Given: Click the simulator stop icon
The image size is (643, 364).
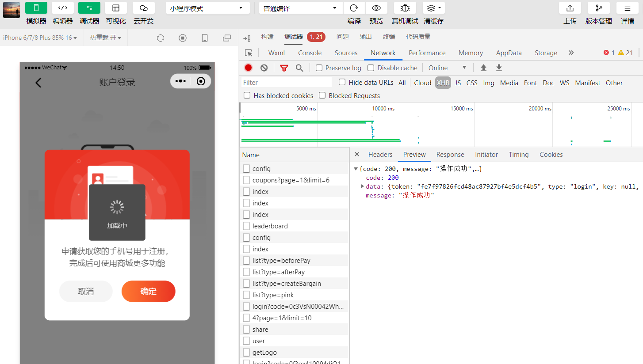Looking at the screenshot, I should 183,38.
